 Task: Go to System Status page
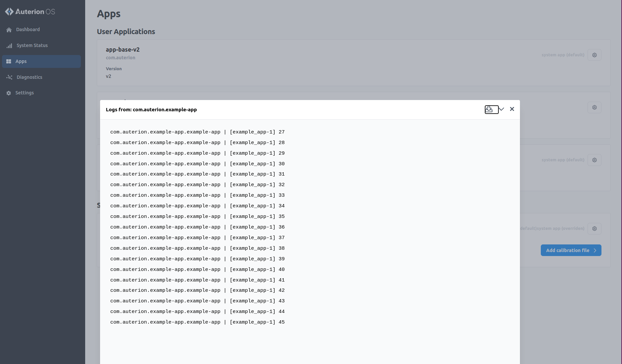click(x=32, y=45)
